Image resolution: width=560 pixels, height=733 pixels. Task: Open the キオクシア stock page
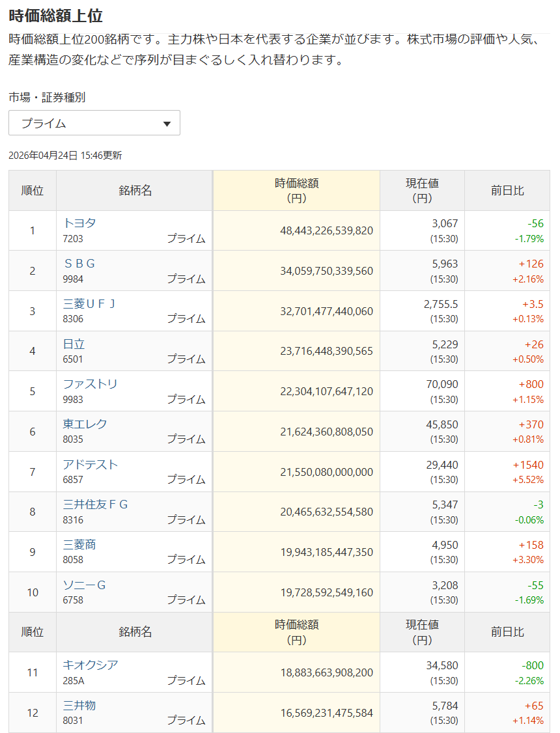coord(91,665)
